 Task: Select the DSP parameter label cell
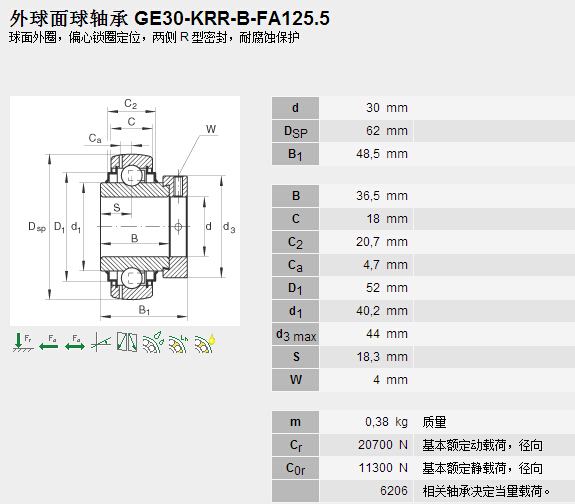pos(295,131)
